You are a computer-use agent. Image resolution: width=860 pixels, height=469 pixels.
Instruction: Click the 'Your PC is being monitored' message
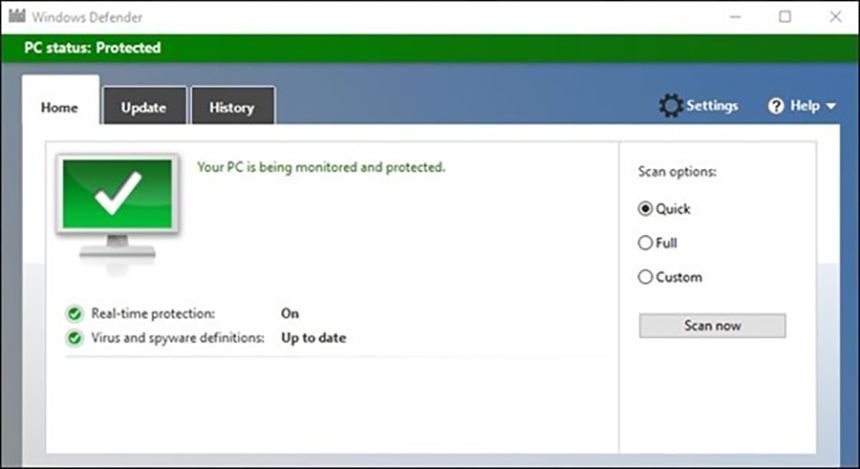point(321,167)
